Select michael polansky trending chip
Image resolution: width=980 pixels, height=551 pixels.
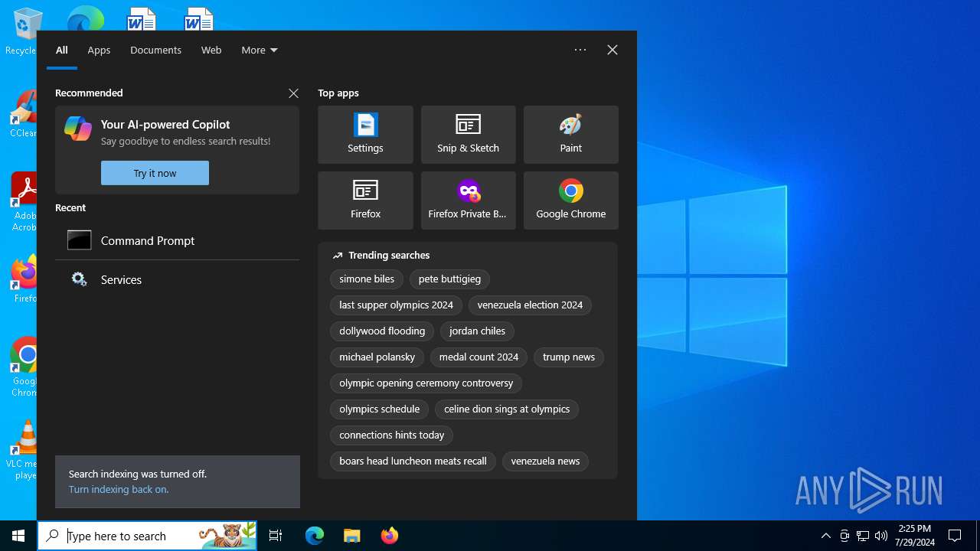click(x=377, y=357)
